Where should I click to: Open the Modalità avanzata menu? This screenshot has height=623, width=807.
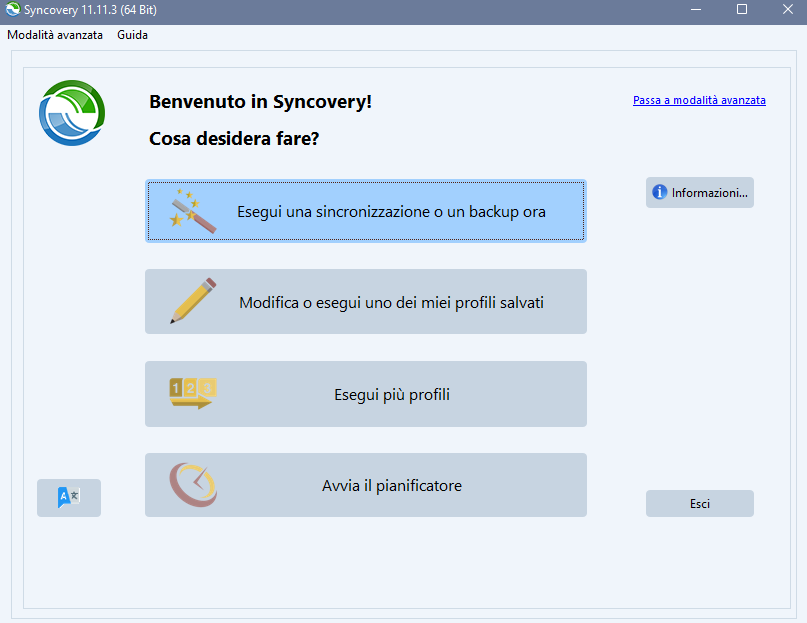pyautogui.click(x=55, y=35)
